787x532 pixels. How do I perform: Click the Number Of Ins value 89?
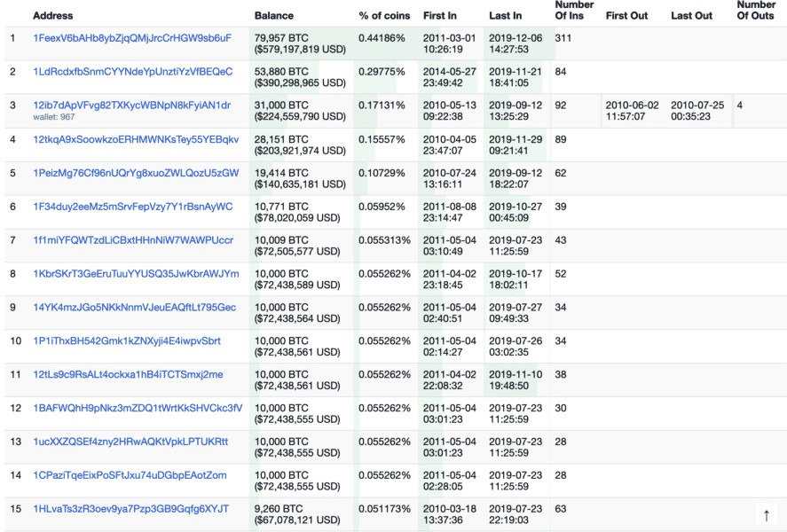coord(561,139)
